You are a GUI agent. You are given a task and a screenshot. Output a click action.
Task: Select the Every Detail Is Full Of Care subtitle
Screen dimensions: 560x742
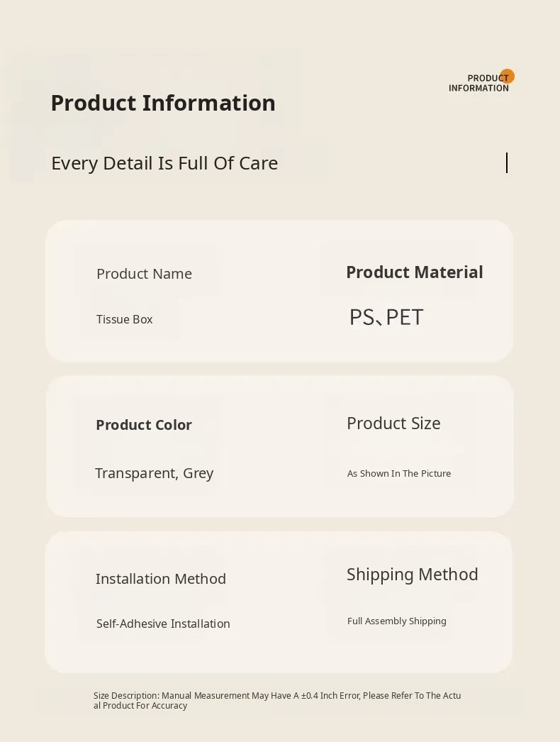click(164, 163)
